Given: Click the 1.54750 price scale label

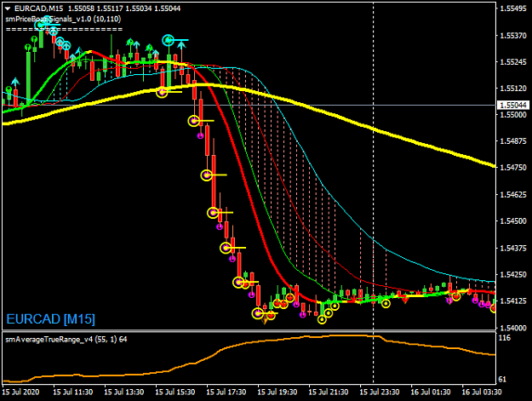Looking at the screenshot, I should (513, 168).
